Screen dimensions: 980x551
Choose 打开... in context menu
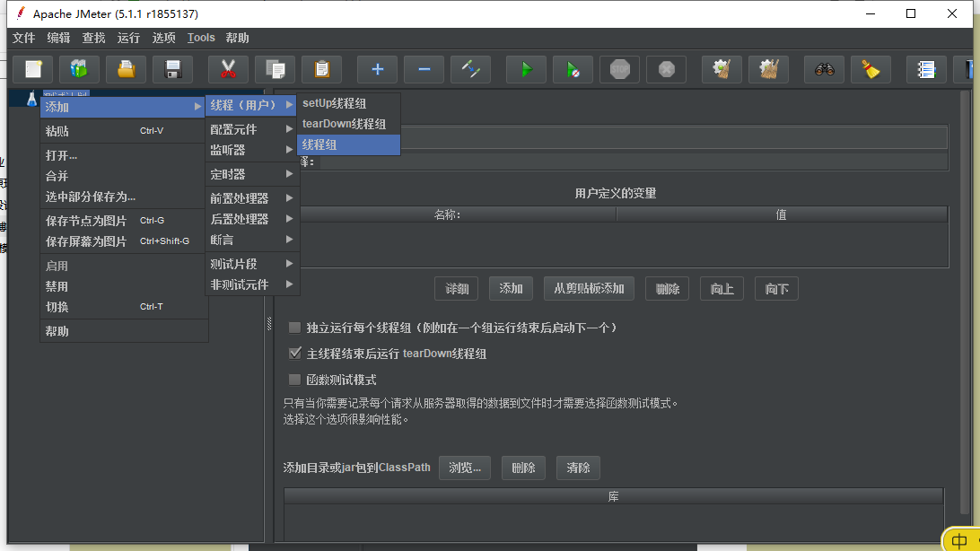[x=123, y=155]
